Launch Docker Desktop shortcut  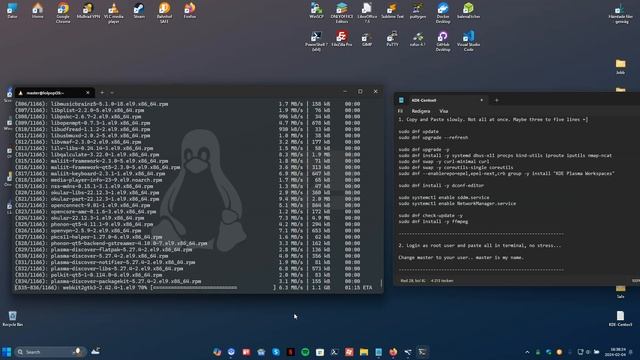coord(443,13)
